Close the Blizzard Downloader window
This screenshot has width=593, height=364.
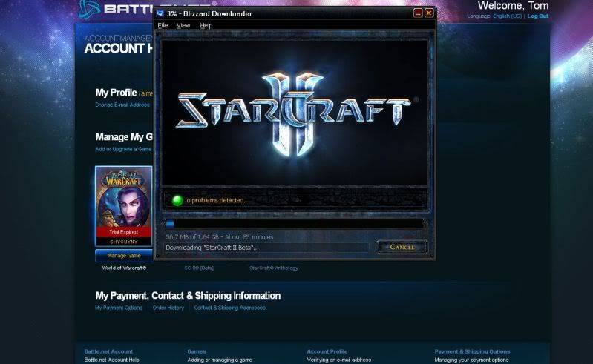429,13
